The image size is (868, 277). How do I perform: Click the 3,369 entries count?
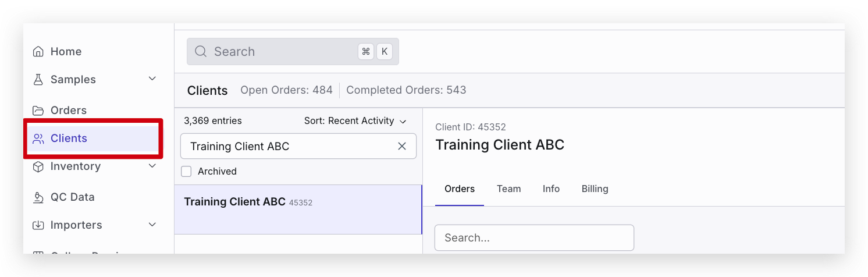click(x=213, y=121)
